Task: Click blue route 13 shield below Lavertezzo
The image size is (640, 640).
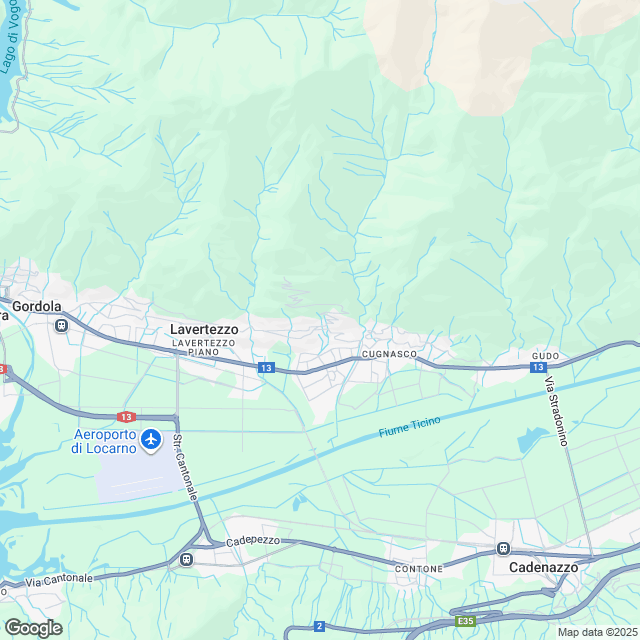Action: point(266,368)
